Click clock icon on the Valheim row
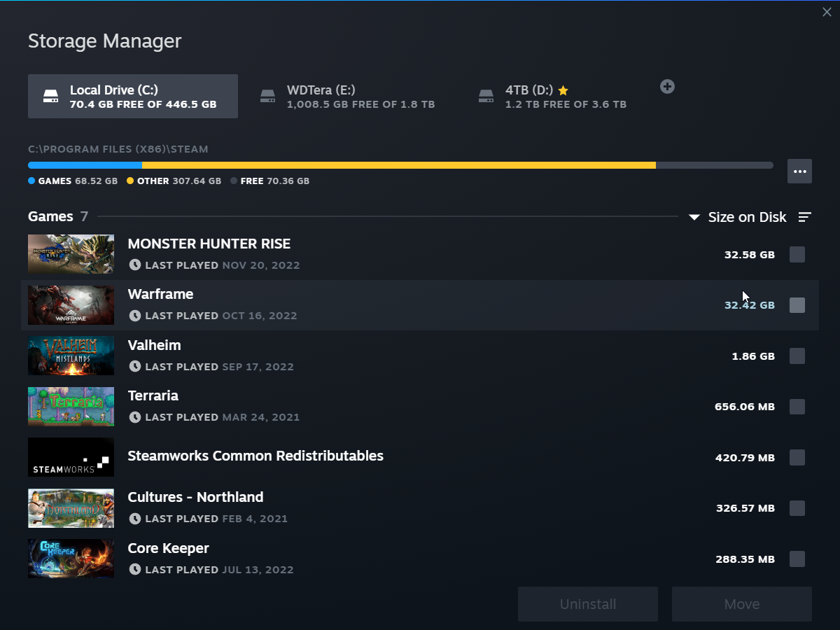Image resolution: width=840 pixels, height=630 pixels. click(135, 367)
